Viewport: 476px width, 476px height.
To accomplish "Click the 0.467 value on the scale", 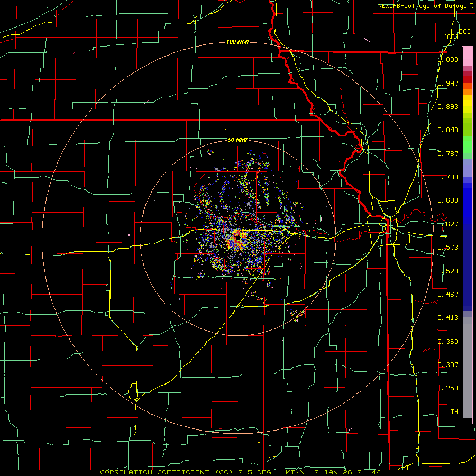I will [448, 295].
